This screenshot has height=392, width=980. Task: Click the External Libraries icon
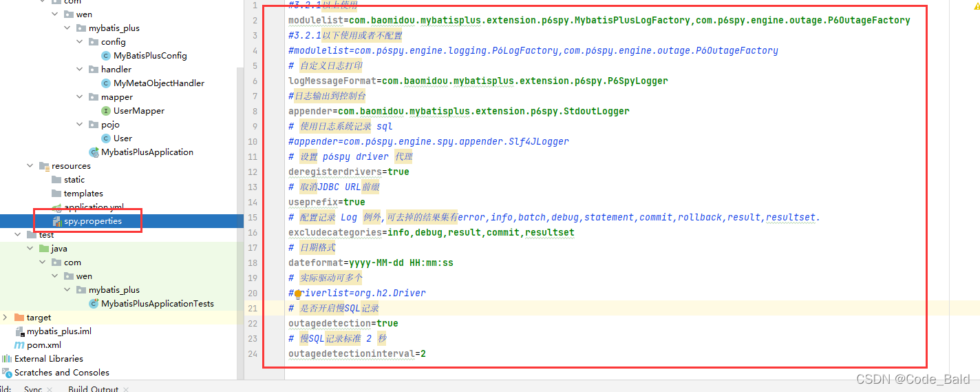7,359
